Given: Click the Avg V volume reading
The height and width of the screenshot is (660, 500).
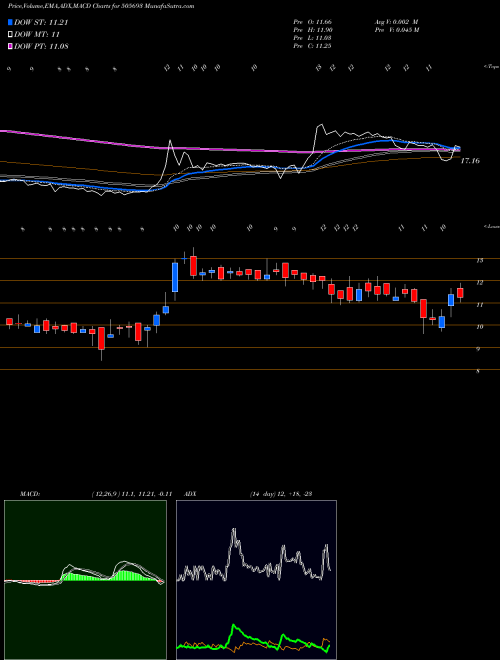Looking at the screenshot, I should (x=396, y=22).
